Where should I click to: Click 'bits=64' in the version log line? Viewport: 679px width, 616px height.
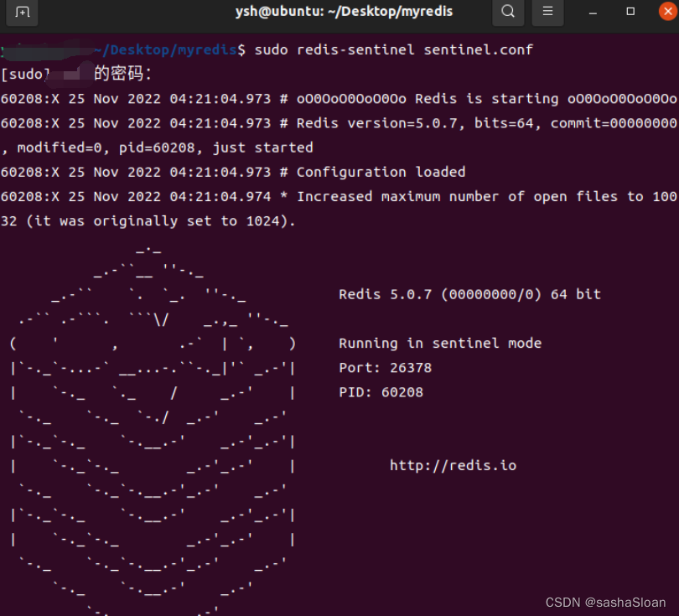(x=504, y=123)
